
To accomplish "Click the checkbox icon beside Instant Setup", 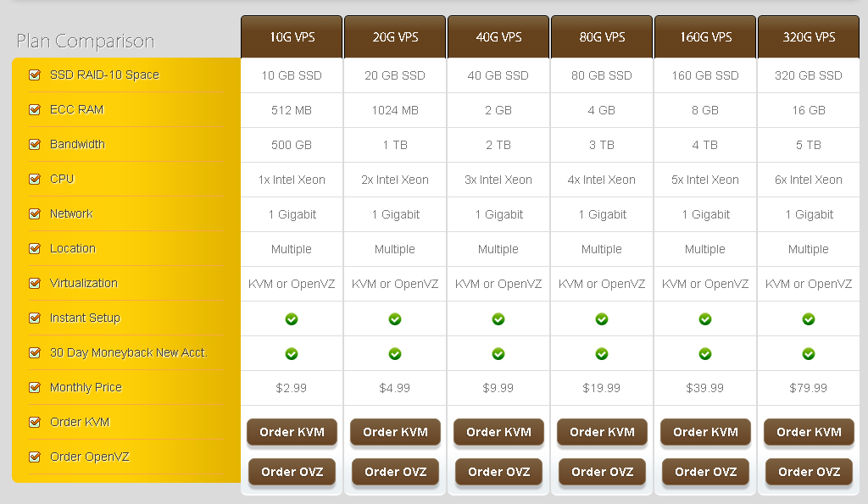I will (x=34, y=318).
